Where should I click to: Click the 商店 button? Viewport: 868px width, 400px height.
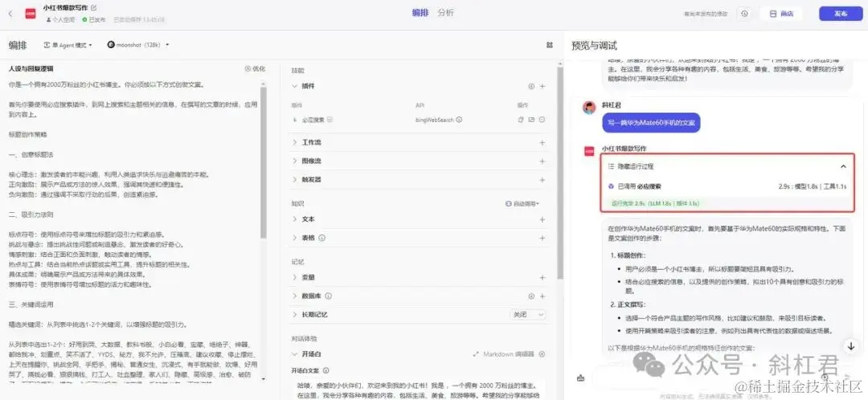tap(782, 14)
